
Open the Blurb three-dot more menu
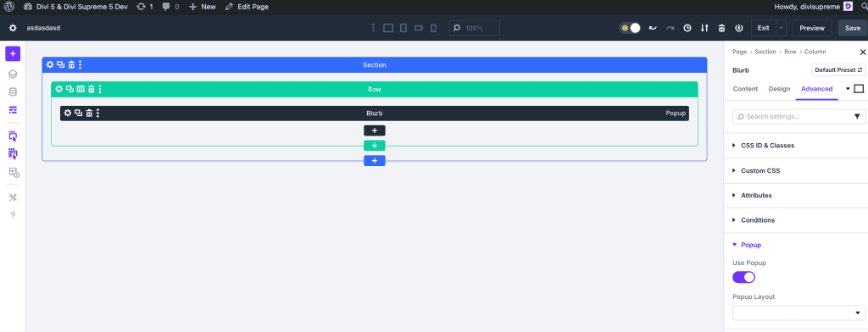click(98, 113)
